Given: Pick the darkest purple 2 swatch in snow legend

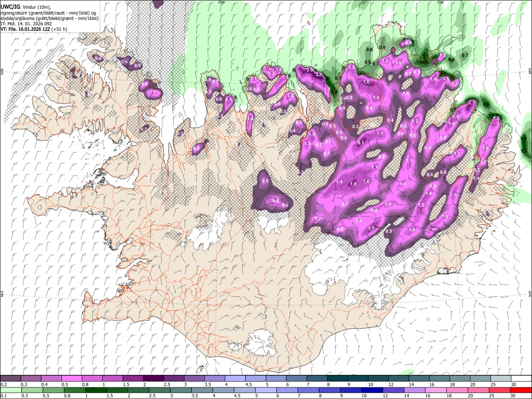Looking at the screenshot, I should pos(153,378).
